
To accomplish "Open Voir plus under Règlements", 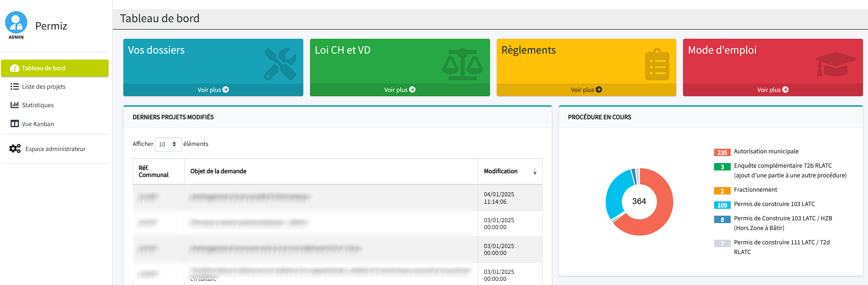I will pos(587,90).
